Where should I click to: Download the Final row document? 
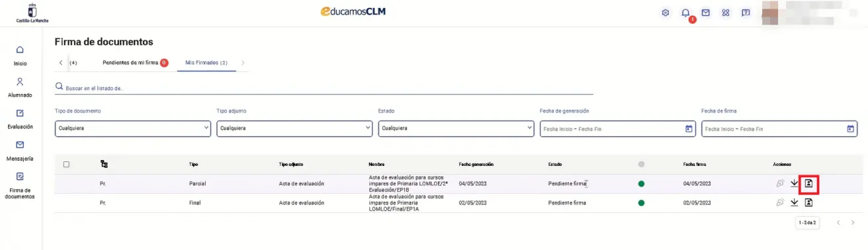(795, 202)
